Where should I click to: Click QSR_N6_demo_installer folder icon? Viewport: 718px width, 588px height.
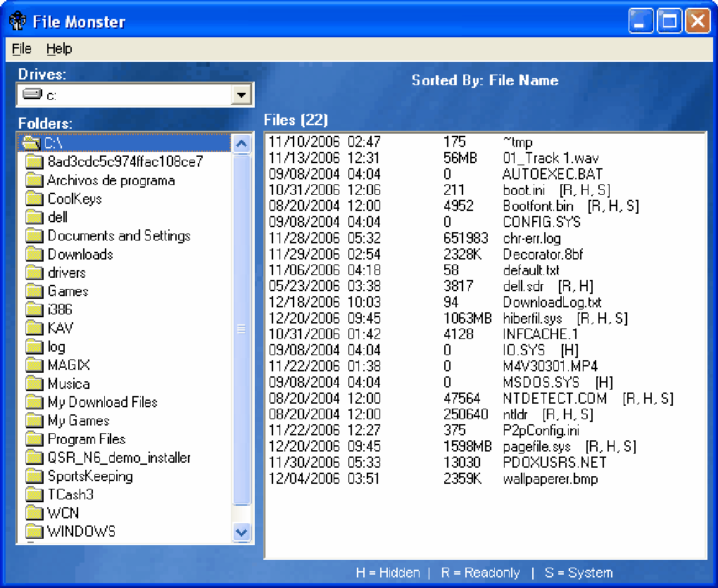pos(34,457)
